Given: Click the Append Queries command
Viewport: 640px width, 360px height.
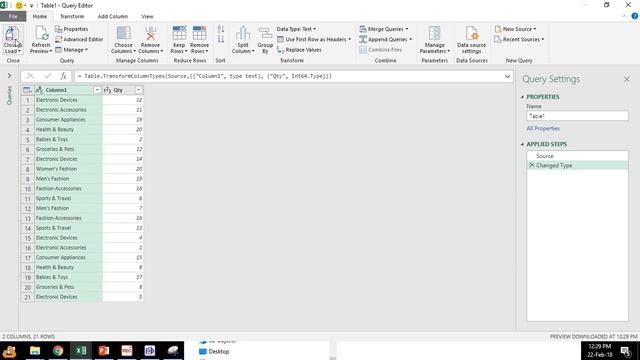Looking at the screenshot, I should tap(386, 39).
